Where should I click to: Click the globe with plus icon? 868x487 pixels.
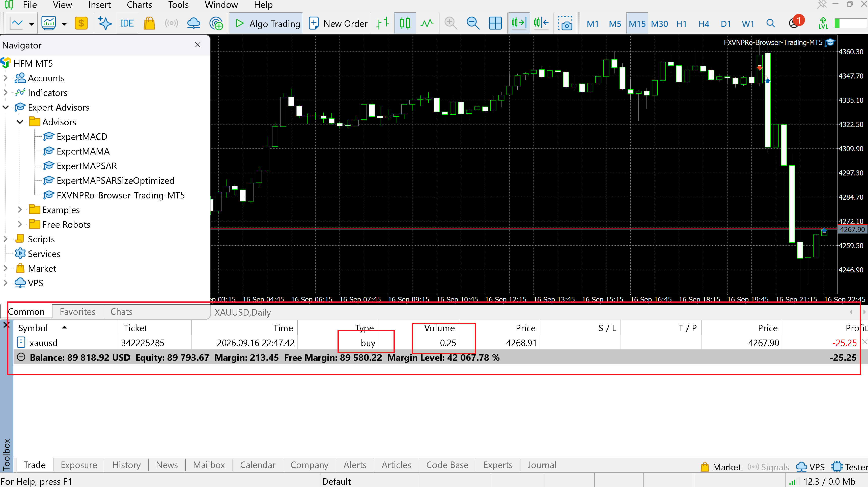pos(216,24)
